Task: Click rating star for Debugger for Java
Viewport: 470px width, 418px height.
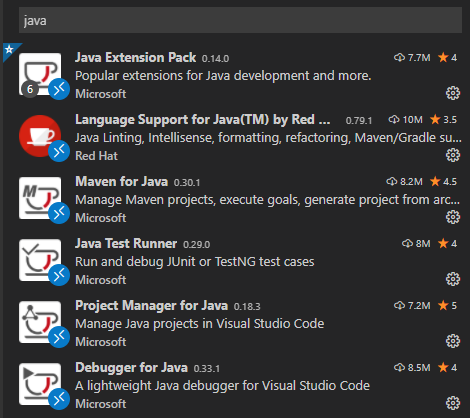Action: [x=443, y=367]
